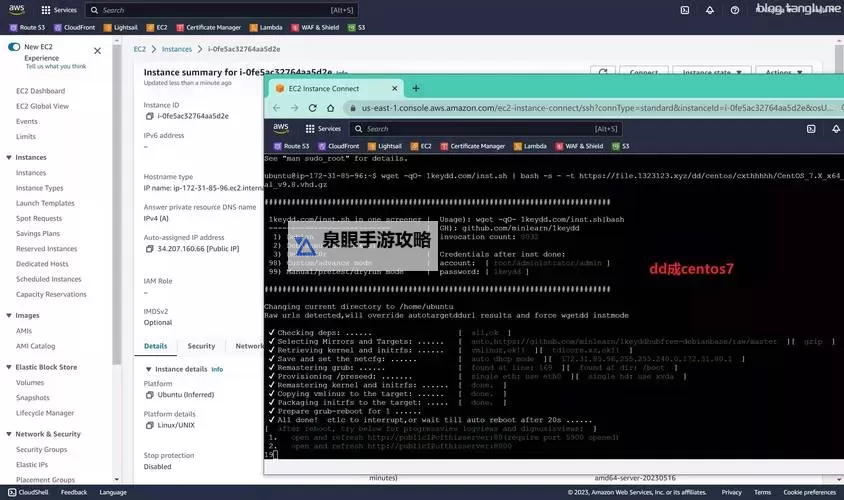Click the EC2 breadcrumb link
This screenshot has width=844, height=500.
point(139,49)
